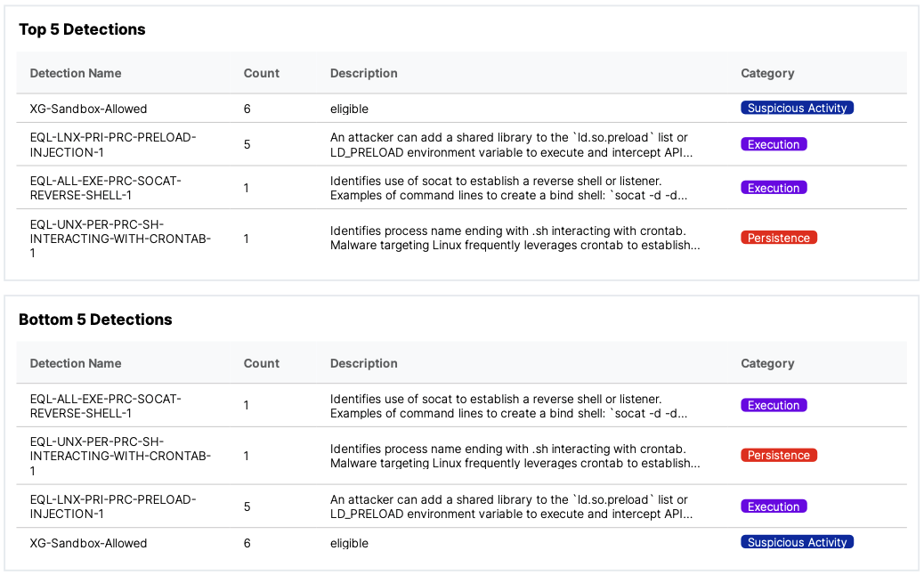
Task: Sort Top 5 Detections by Count column header
Action: pyautogui.click(x=261, y=73)
